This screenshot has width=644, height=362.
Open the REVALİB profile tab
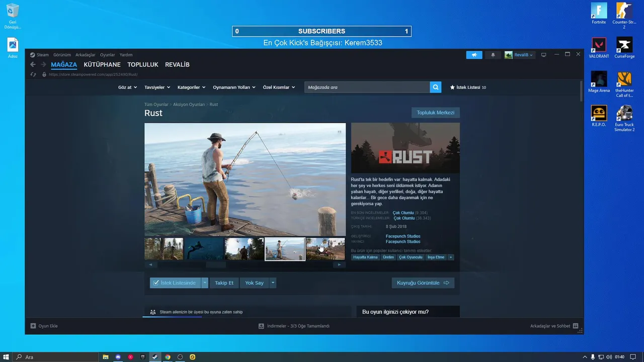point(177,65)
